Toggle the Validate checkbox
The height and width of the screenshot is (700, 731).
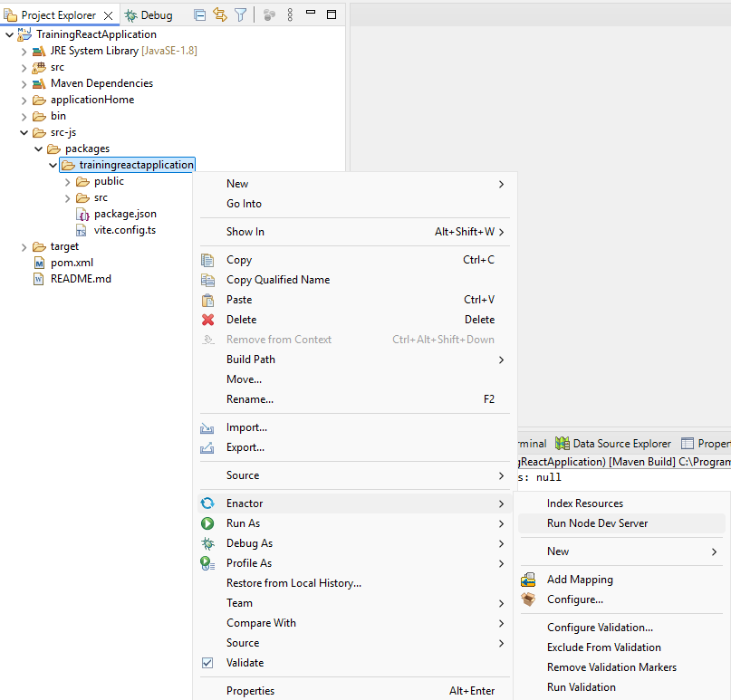tap(207, 663)
